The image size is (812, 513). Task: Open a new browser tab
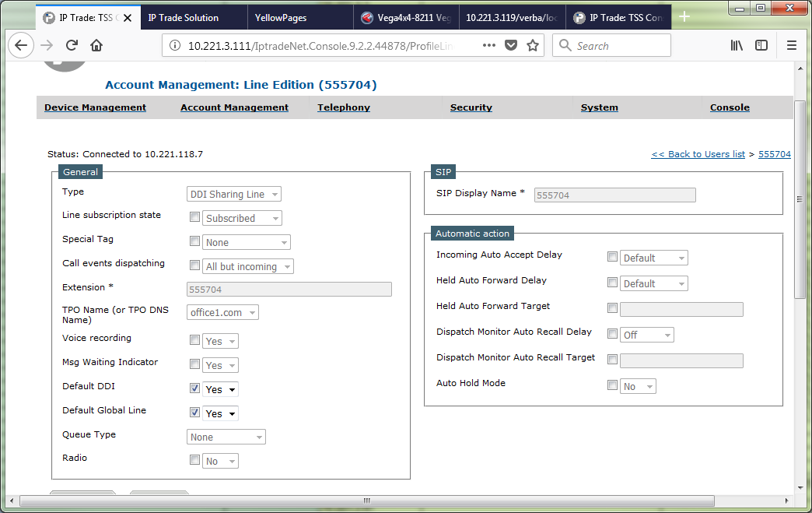[x=684, y=17]
